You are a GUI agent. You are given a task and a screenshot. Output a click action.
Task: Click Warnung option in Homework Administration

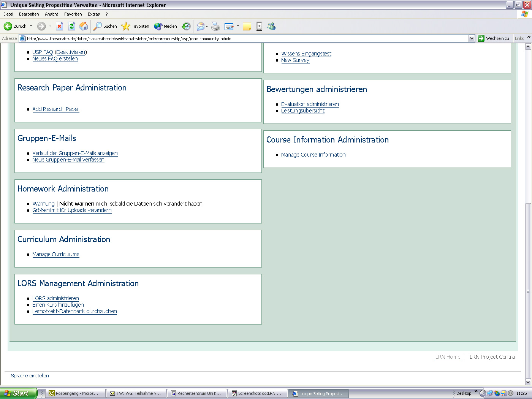coord(43,203)
